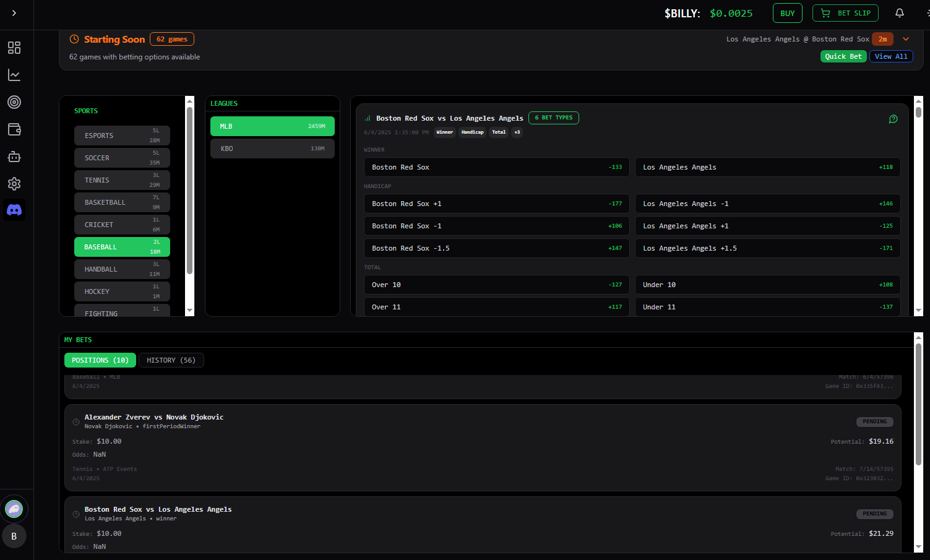930x560 pixels.
Task: Click the Handicap filter tag
Action: [x=473, y=132]
